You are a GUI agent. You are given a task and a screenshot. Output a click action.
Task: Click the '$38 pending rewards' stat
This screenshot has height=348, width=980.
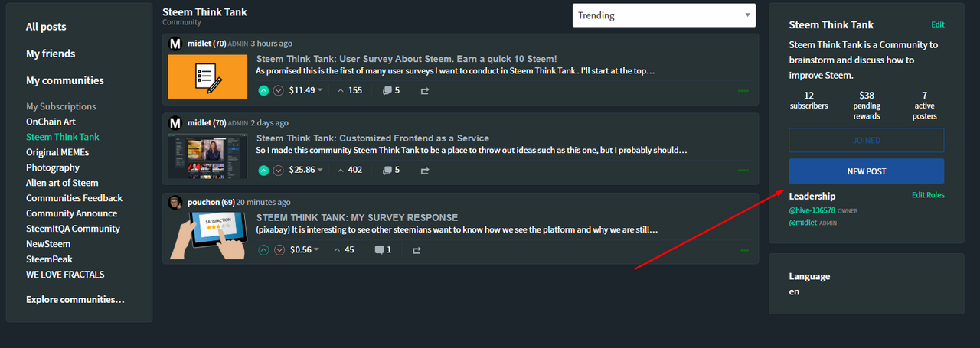[867, 106]
